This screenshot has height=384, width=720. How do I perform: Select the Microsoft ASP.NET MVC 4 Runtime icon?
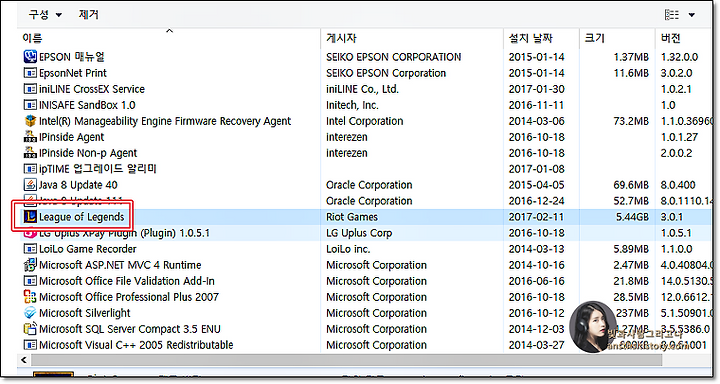coord(30,265)
